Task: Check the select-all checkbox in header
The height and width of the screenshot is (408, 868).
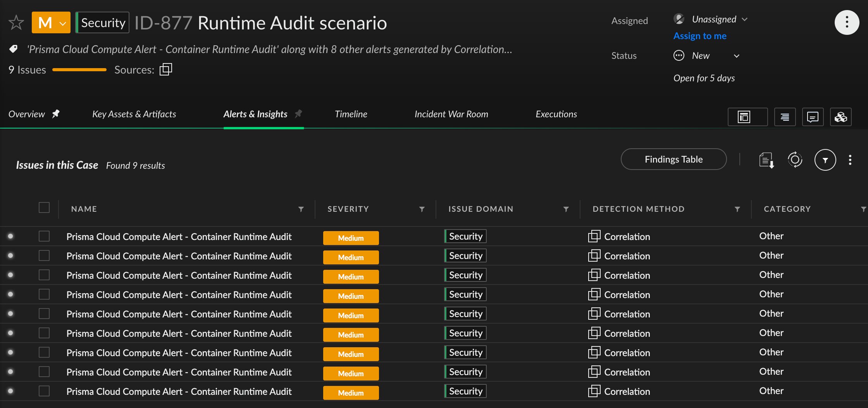Action: click(44, 208)
